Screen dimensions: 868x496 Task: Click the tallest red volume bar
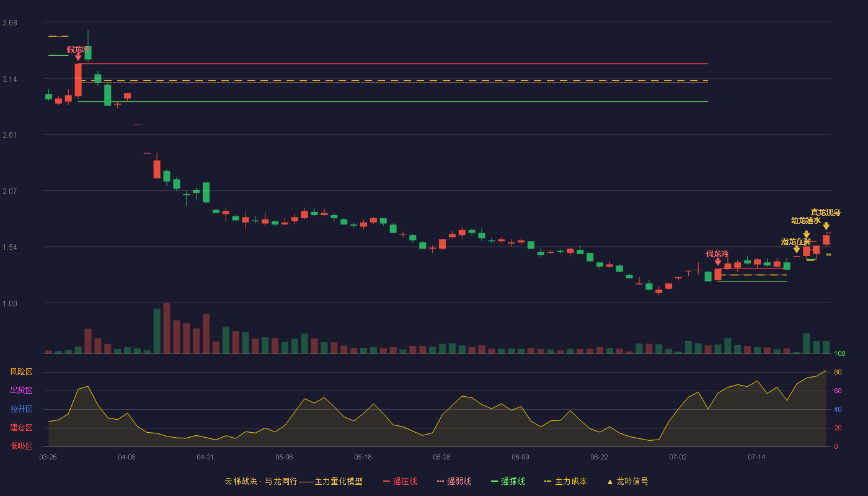tap(166, 328)
